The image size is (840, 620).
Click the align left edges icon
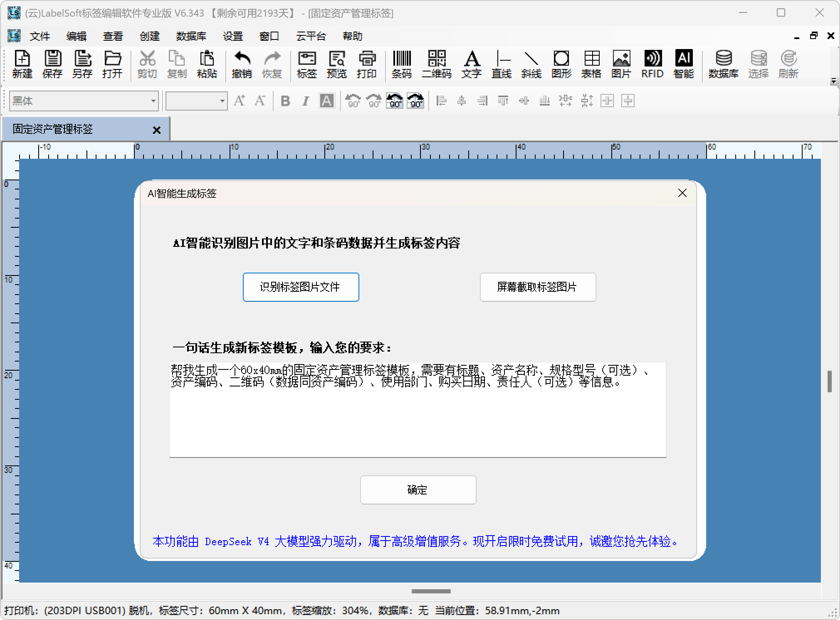[441, 101]
